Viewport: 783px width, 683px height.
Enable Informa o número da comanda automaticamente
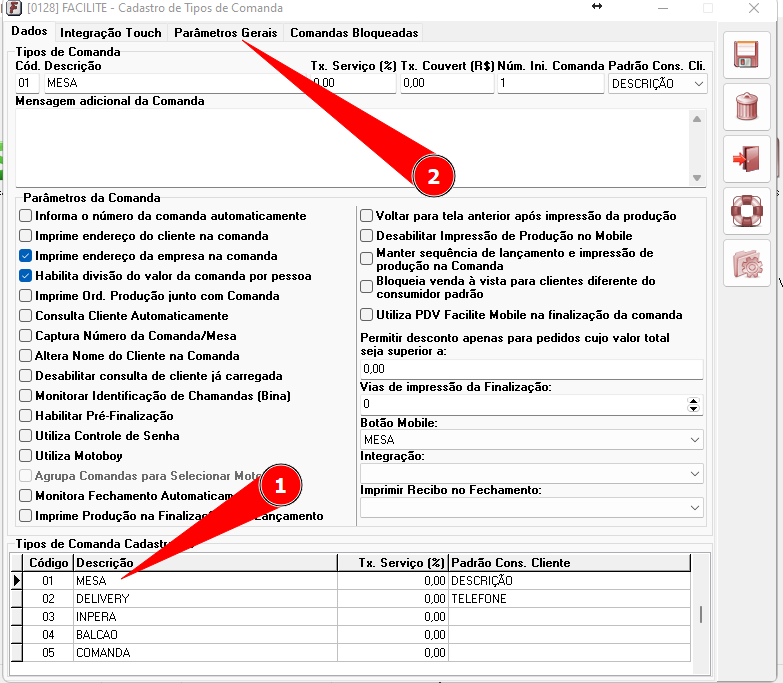pyautogui.click(x=25, y=216)
